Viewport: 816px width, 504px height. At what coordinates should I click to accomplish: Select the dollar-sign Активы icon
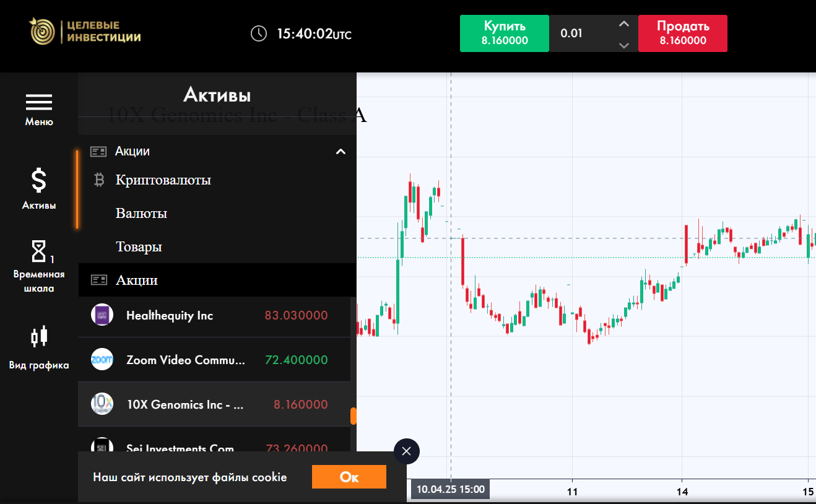coord(39,181)
